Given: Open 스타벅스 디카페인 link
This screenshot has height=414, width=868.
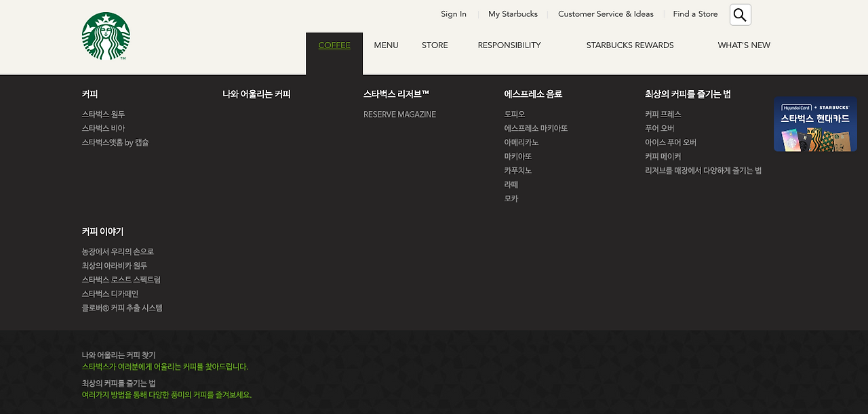Looking at the screenshot, I should coord(110,294).
